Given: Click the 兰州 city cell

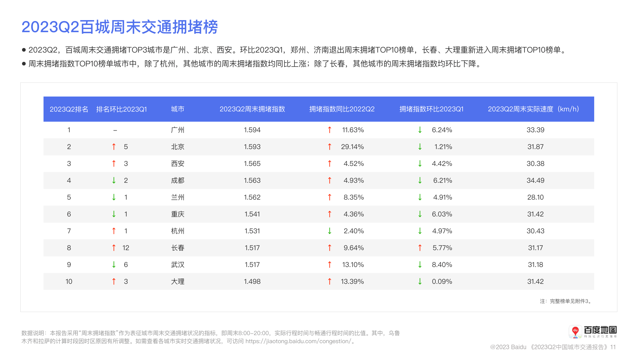Looking at the screenshot, I should (x=178, y=197).
